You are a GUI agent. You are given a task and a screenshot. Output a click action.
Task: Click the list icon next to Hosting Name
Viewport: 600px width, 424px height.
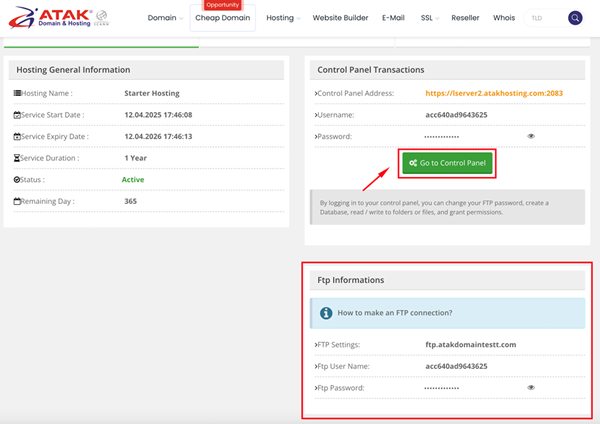pos(17,93)
